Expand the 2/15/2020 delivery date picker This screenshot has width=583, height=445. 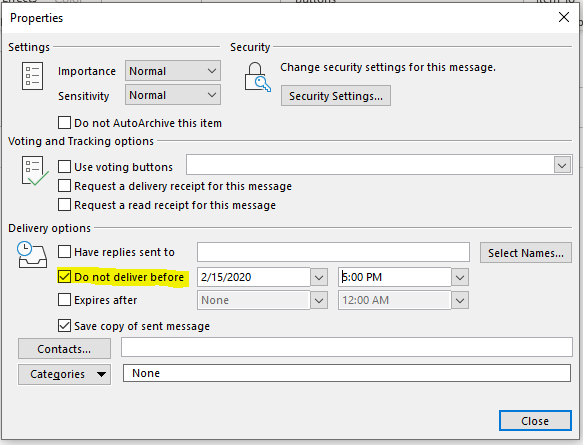click(x=319, y=277)
